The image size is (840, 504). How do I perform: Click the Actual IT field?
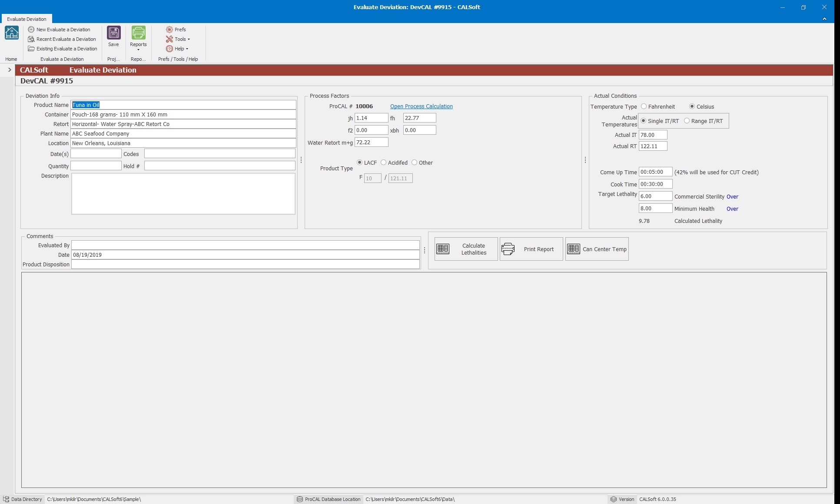tap(653, 135)
